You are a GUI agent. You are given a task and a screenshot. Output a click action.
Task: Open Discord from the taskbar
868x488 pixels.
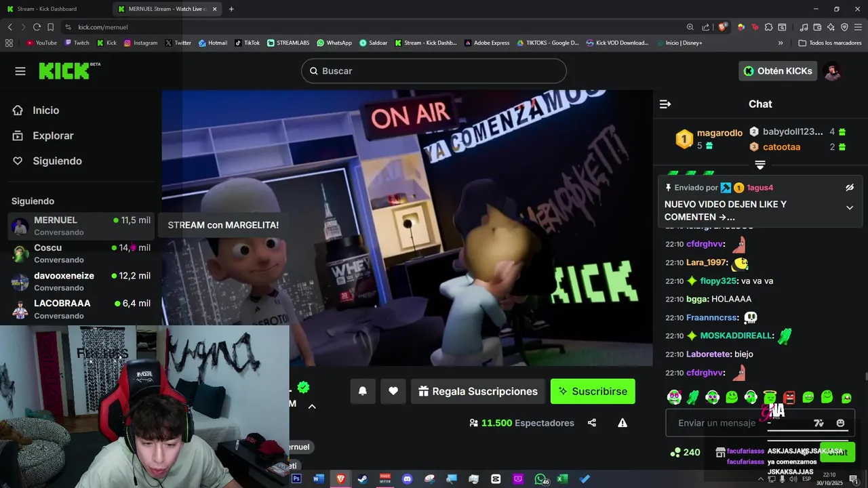tap(407, 479)
